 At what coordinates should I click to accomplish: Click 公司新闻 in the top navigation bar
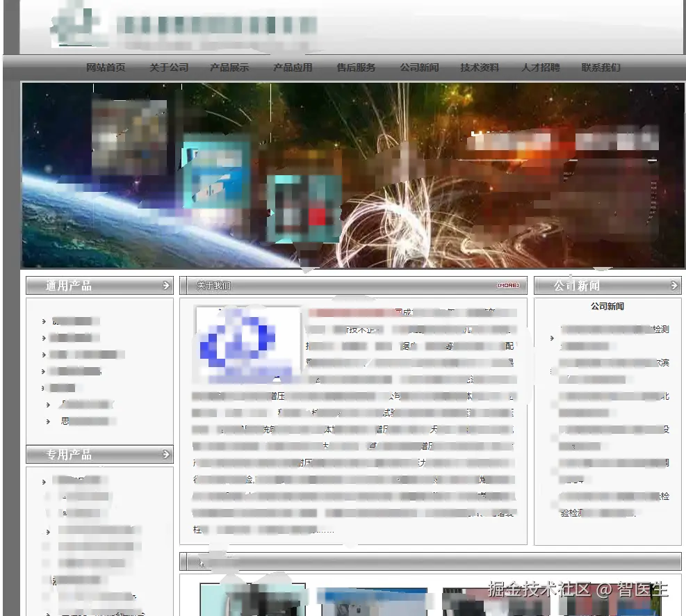pos(419,67)
